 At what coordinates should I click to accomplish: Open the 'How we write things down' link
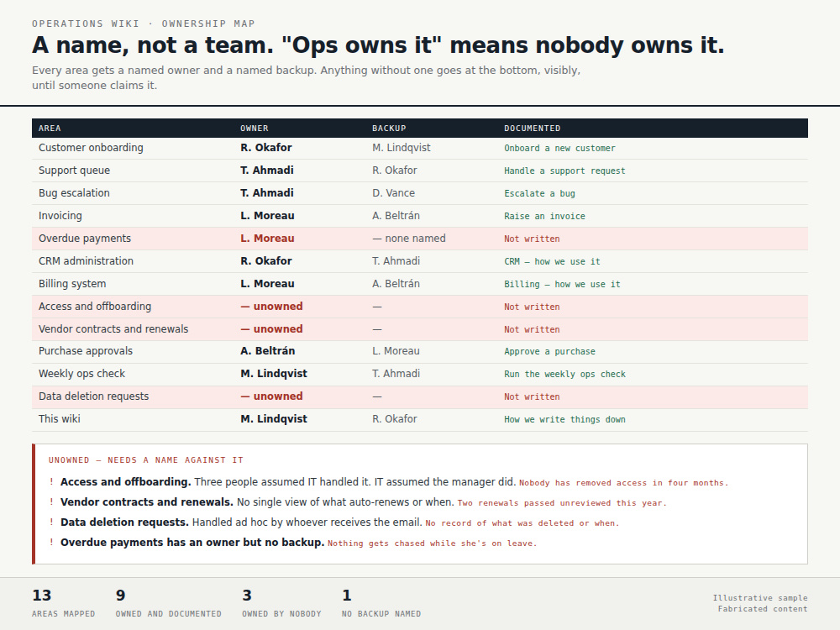point(564,419)
